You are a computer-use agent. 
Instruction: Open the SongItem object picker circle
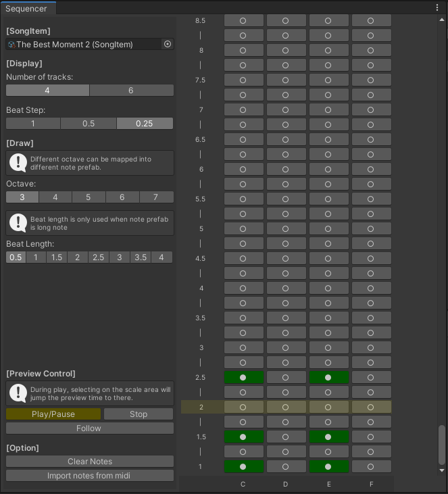pos(168,44)
